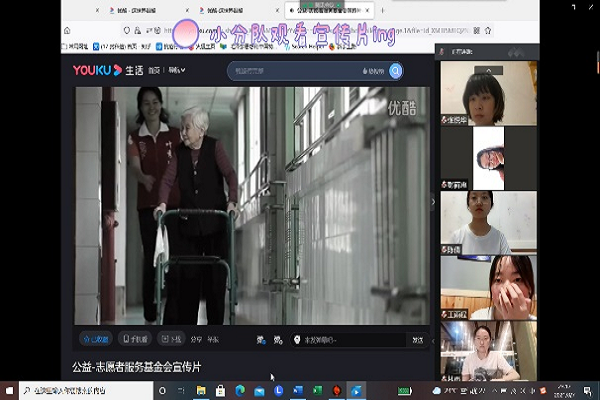This screenshot has width=600, height=400.
Task: Go to the Youku 首页 link
Action: coord(152,70)
